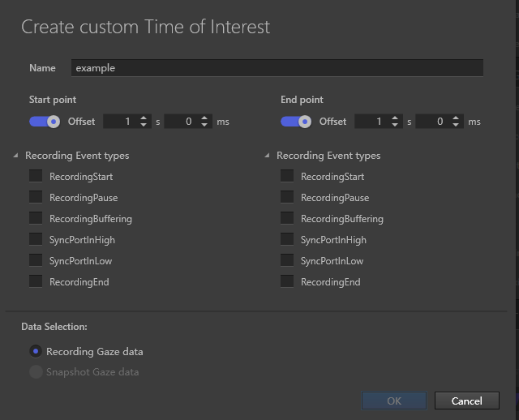Increase End point seconds offset spinner
The height and width of the screenshot is (420, 519).
[396, 118]
